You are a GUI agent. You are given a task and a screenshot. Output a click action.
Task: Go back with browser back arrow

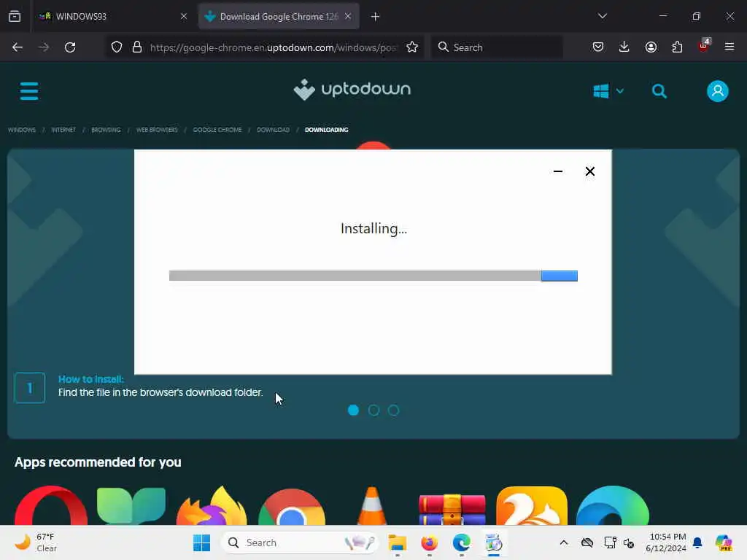point(18,47)
